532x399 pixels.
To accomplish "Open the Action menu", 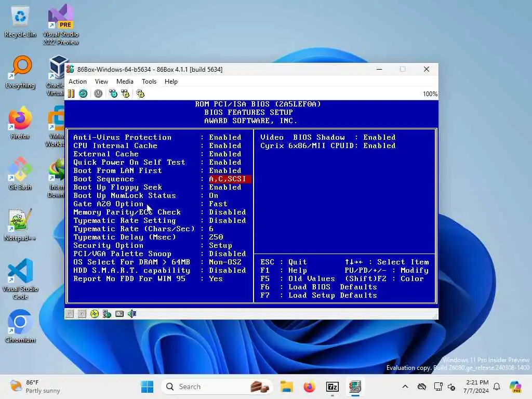I will (x=78, y=82).
